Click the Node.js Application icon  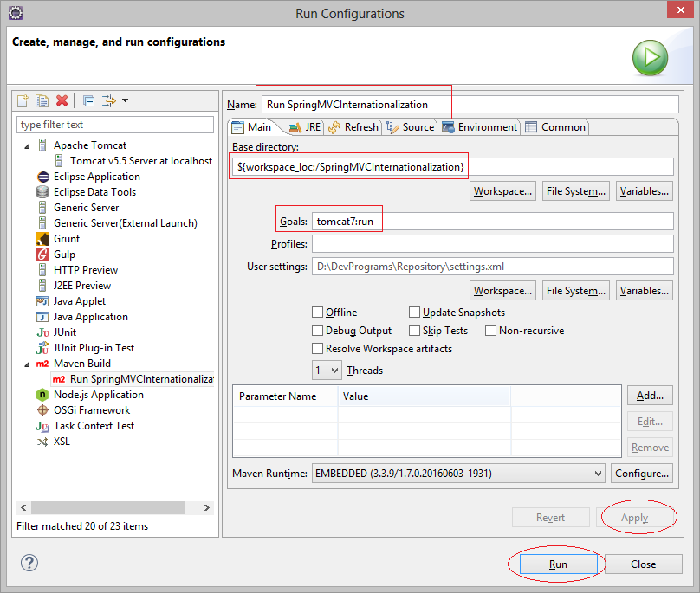pyautogui.click(x=42, y=395)
